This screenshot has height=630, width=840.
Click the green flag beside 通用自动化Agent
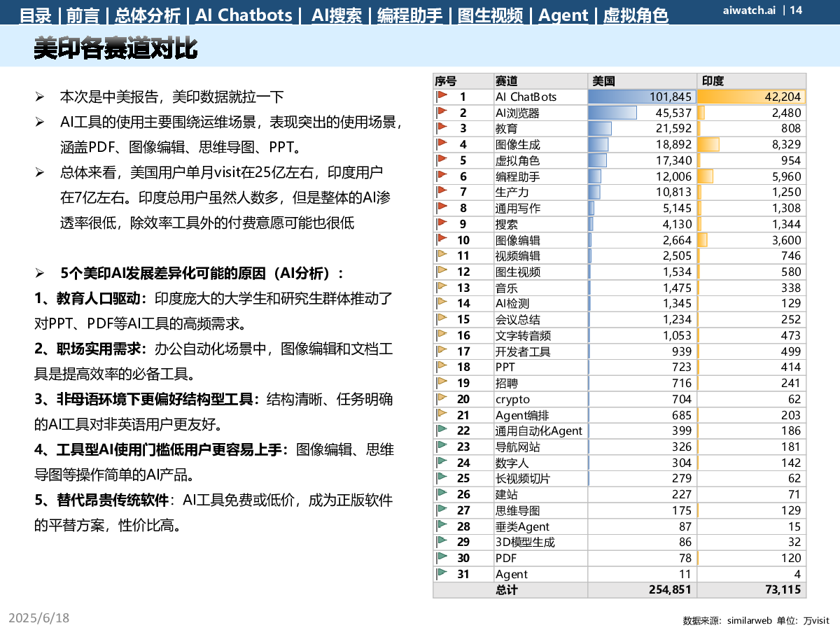pos(442,430)
